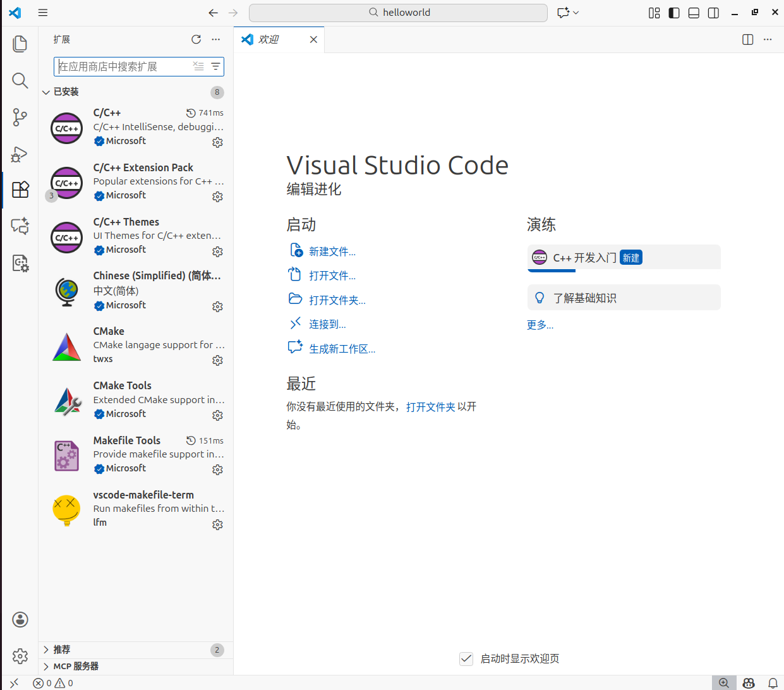This screenshot has width=784, height=690.
Task: Open the Manage gear in activity bar
Action: point(20,656)
